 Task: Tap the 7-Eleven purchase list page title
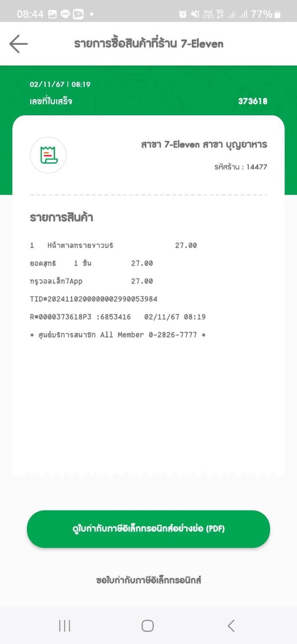149,44
